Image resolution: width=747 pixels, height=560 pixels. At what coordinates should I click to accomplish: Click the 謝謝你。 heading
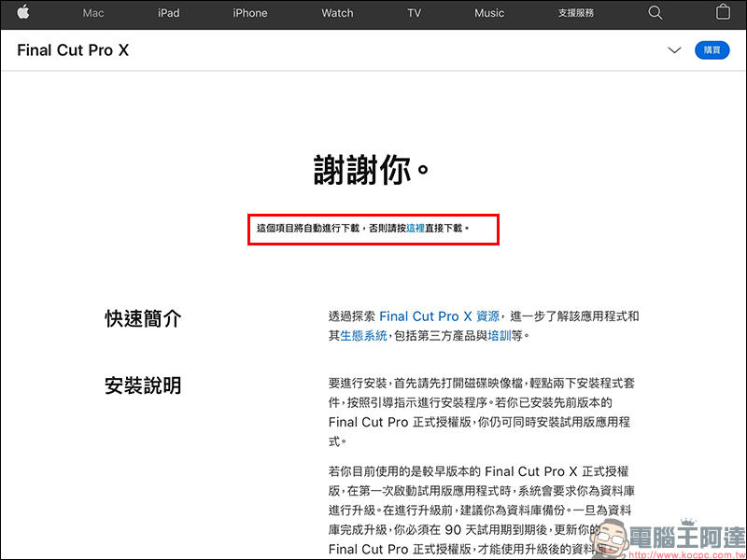pyautogui.click(x=373, y=170)
